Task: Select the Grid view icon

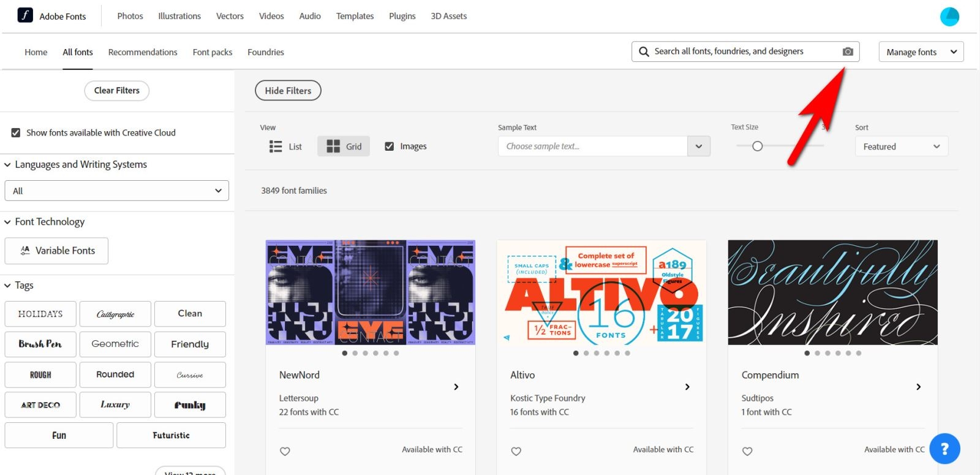Action: point(333,146)
